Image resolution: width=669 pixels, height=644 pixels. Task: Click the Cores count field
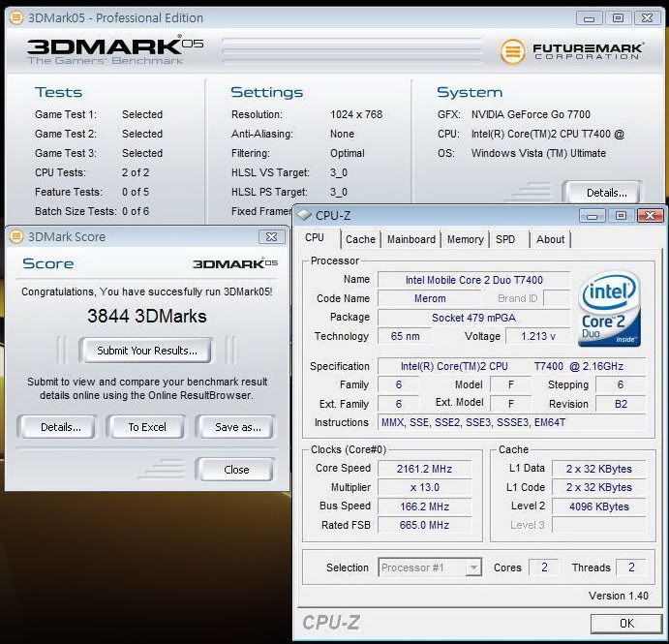point(543,567)
